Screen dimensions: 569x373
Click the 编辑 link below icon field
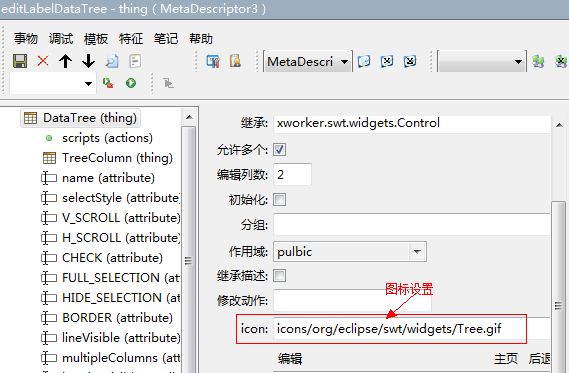(x=290, y=358)
